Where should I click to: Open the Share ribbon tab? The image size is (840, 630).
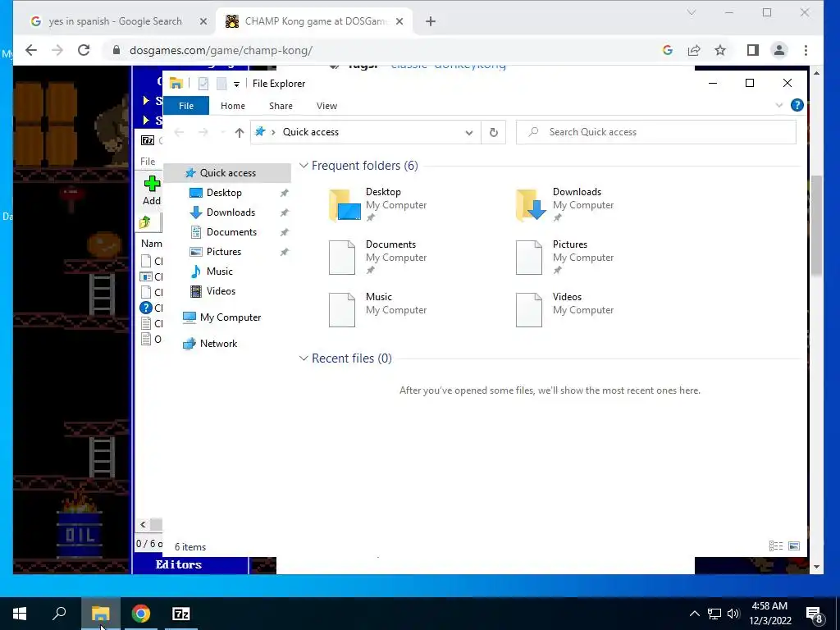[281, 106]
